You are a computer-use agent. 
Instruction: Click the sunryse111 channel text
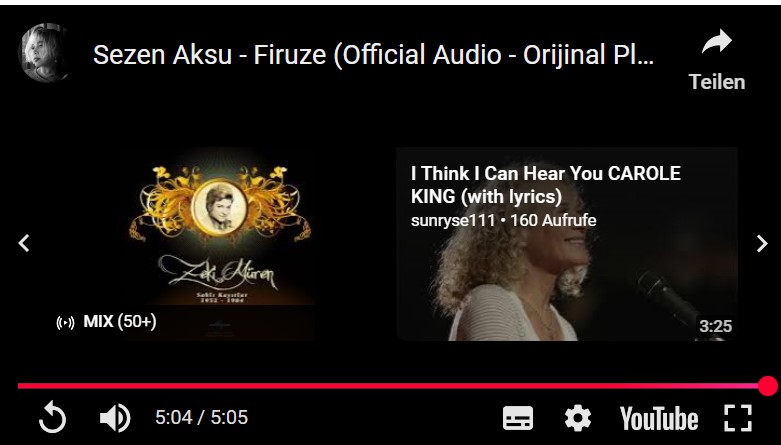(453, 220)
